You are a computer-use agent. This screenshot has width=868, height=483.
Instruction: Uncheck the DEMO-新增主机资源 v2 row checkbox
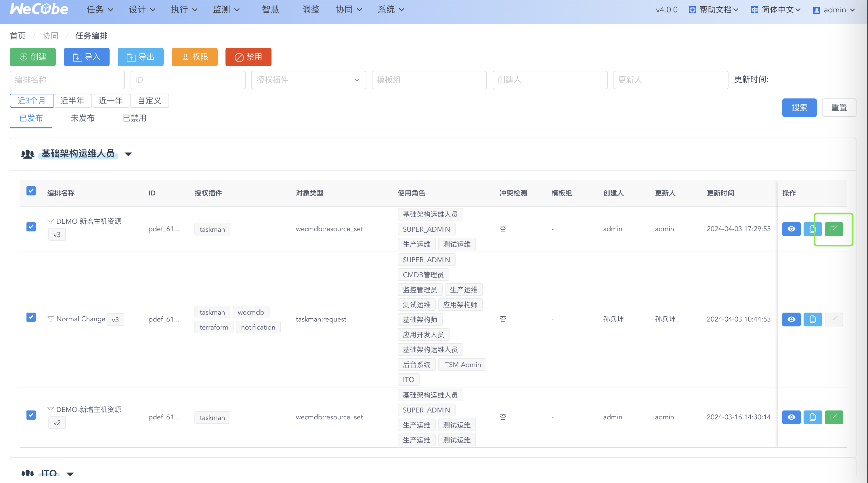[x=31, y=415]
